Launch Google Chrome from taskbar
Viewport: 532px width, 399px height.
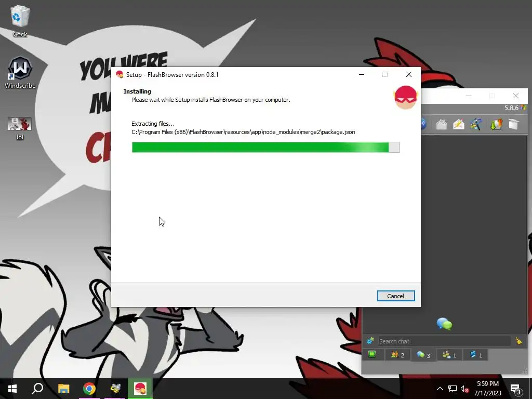pos(89,389)
